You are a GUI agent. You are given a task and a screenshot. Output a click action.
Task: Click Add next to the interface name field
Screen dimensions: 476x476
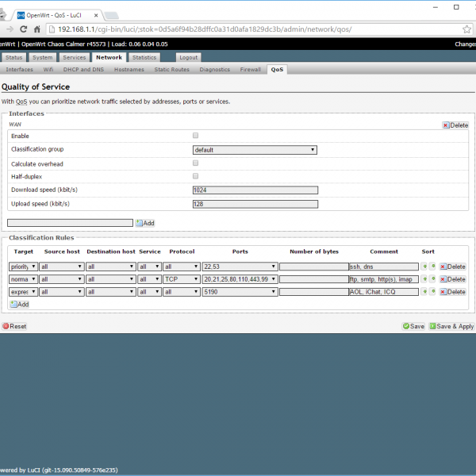pos(144,224)
